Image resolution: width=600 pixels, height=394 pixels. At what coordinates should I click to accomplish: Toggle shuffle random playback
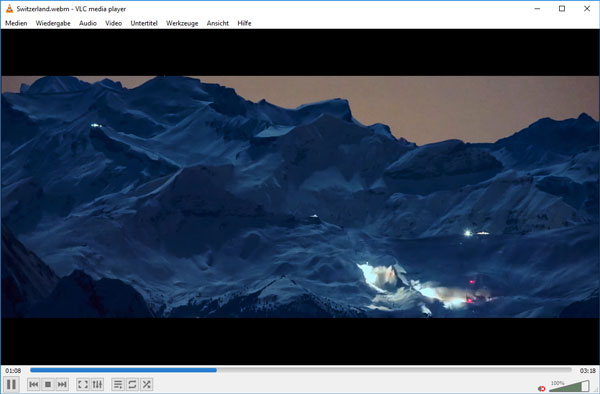coord(147,384)
